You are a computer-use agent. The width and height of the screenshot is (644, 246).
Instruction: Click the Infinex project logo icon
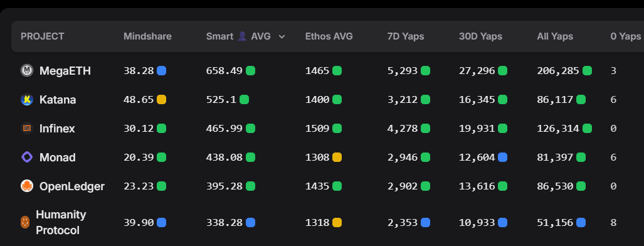point(27,129)
